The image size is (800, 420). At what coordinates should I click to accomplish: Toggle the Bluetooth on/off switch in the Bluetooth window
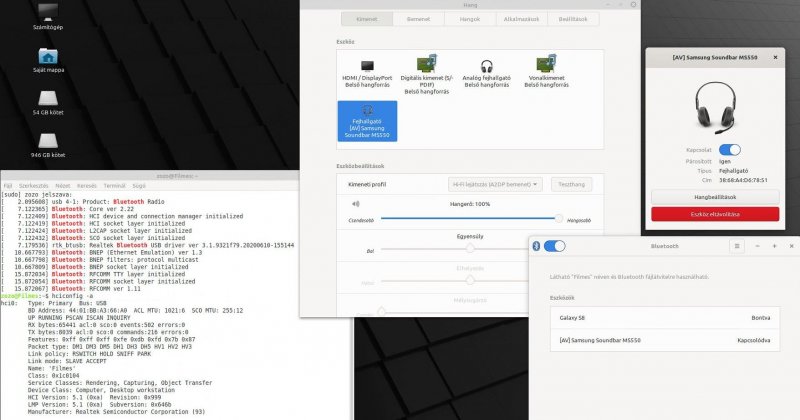(555, 246)
